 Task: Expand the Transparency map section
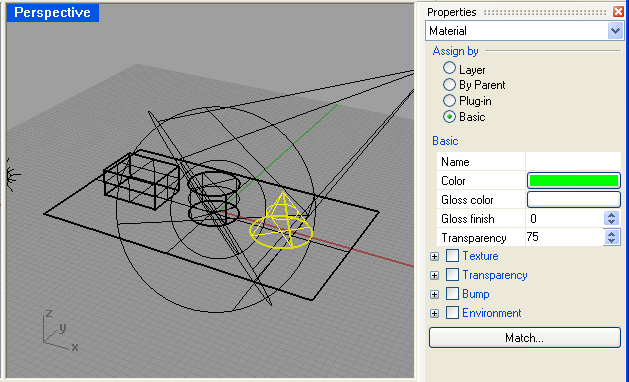[434, 275]
